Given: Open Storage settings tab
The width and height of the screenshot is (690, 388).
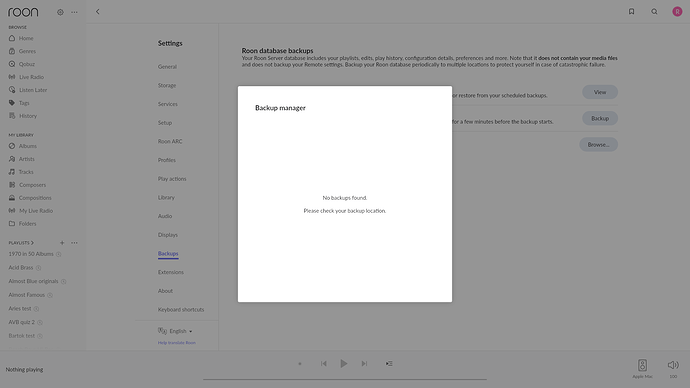Looking at the screenshot, I should (x=167, y=85).
